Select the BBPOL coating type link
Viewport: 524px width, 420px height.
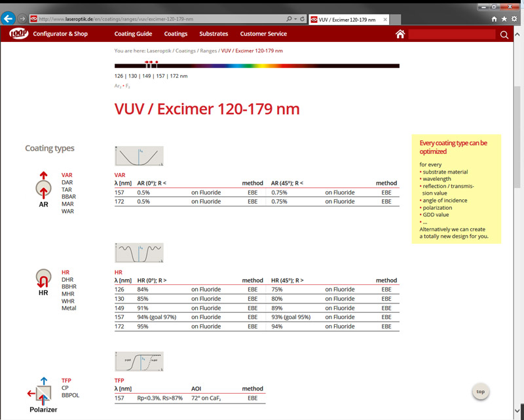click(70, 395)
